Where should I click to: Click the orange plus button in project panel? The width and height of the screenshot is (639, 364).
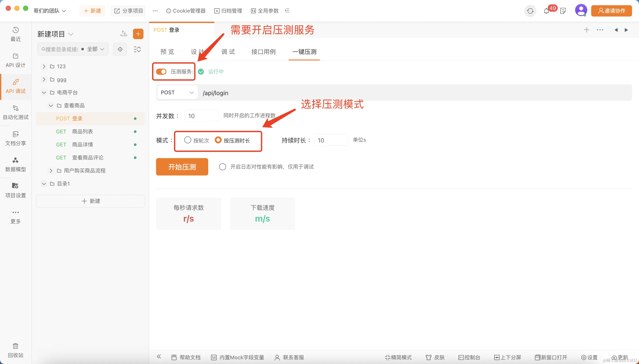[x=138, y=34]
